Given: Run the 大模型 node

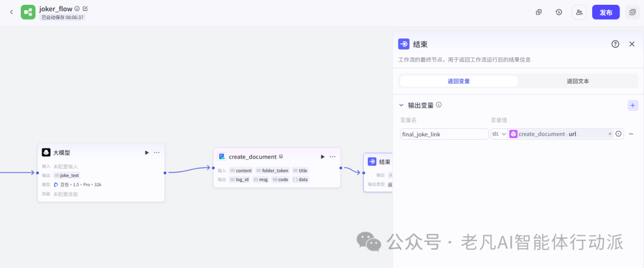Looking at the screenshot, I should 147,152.
